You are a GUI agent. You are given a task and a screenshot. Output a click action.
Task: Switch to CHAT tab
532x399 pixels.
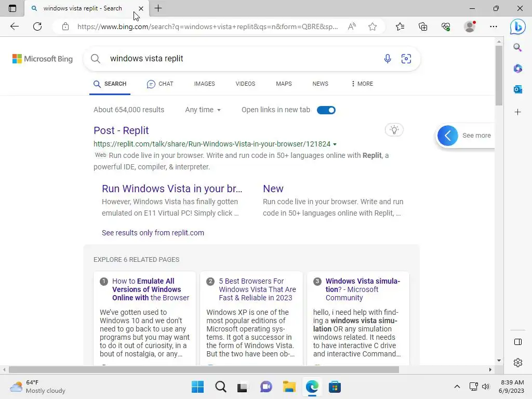click(x=160, y=84)
